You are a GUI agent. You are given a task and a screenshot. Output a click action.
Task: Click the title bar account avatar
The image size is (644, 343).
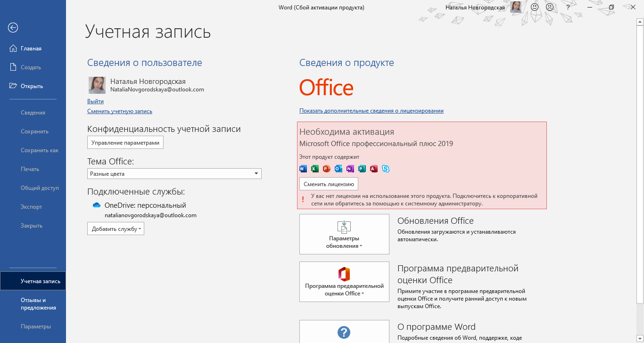pyautogui.click(x=515, y=7)
